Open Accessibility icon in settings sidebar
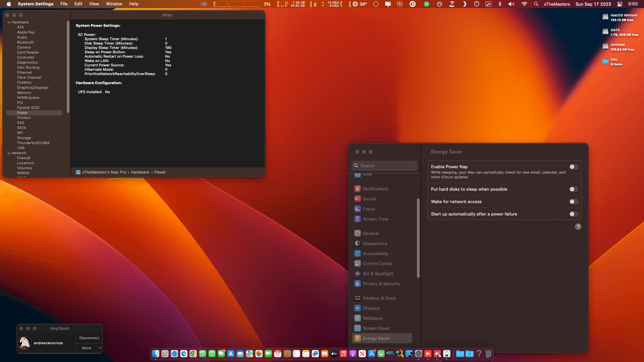 click(358, 253)
